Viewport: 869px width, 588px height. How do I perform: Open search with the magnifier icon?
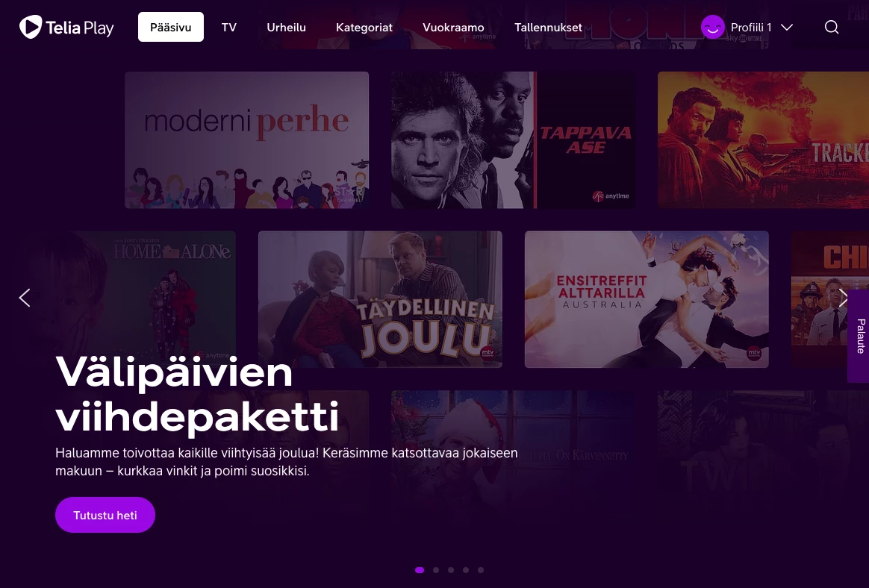click(832, 27)
